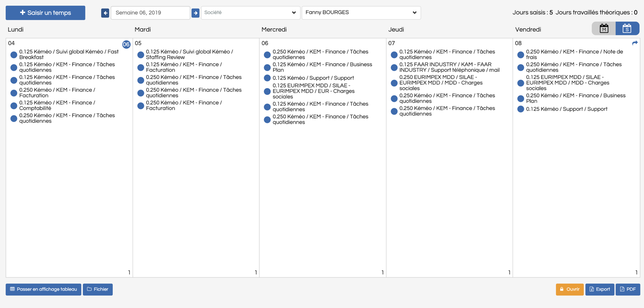
Task: Open the Société dropdown
Action: 250,13
